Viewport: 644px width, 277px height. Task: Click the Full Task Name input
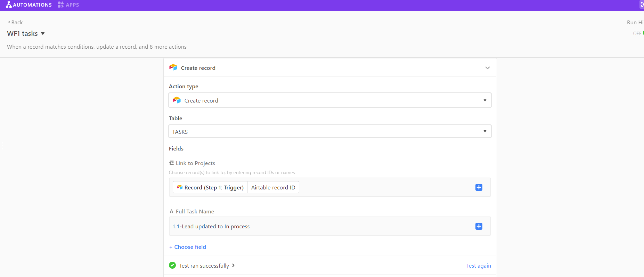(x=330, y=226)
